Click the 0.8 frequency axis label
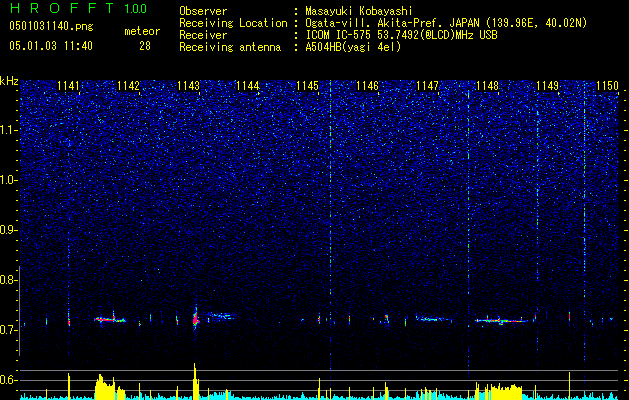The height and width of the screenshot is (400, 629). click(x=9, y=280)
